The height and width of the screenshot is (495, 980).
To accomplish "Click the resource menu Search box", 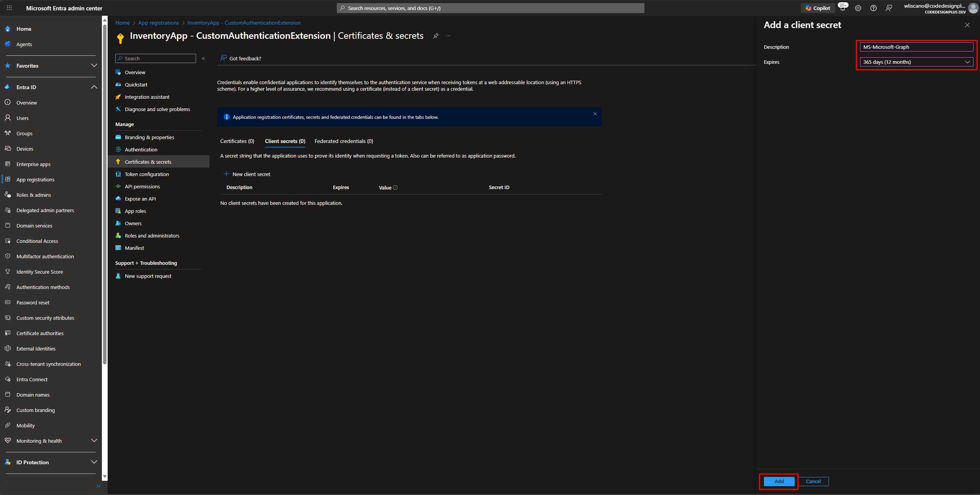I will pyautogui.click(x=155, y=58).
